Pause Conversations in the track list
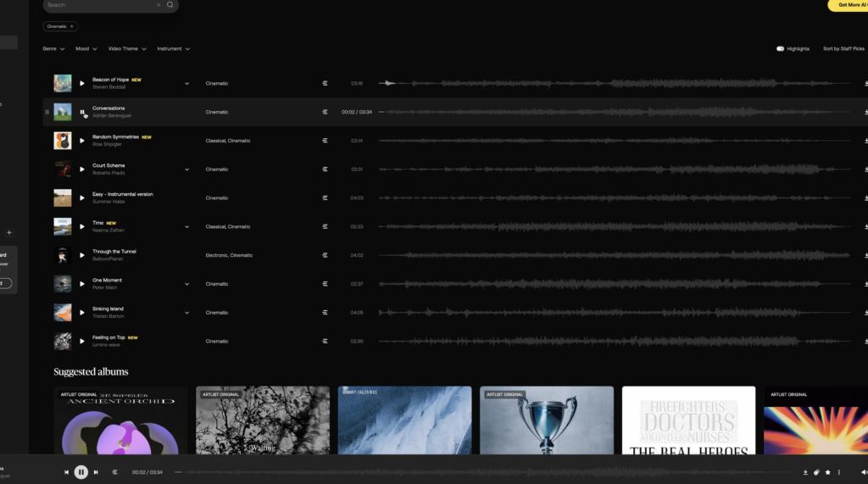Viewport: 868px width, 484px height. (82, 112)
